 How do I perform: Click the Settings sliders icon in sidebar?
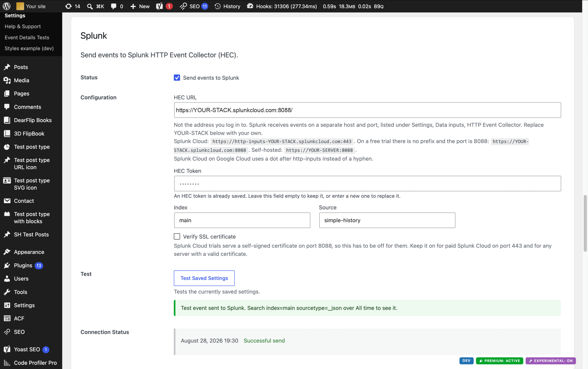click(7, 305)
